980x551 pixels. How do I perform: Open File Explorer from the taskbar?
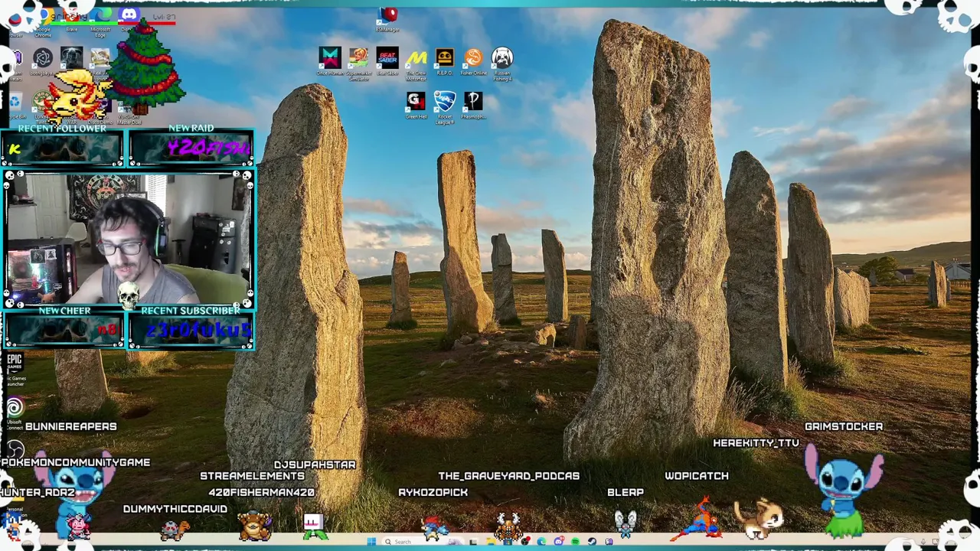[491, 542]
